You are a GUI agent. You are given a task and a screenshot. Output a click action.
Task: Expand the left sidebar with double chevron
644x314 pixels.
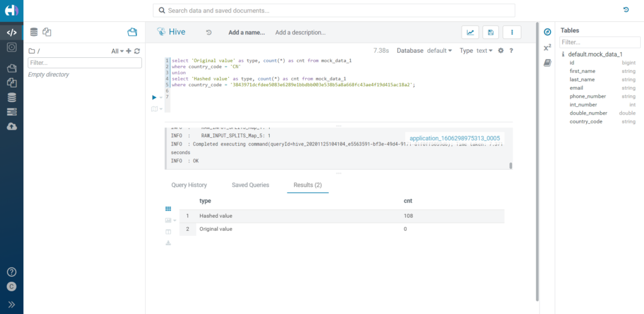[x=11, y=305]
